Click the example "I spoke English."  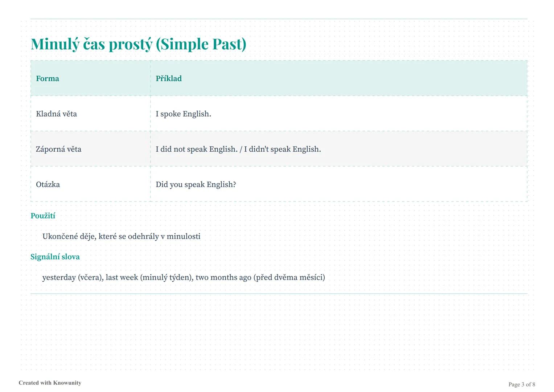[183, 114]
